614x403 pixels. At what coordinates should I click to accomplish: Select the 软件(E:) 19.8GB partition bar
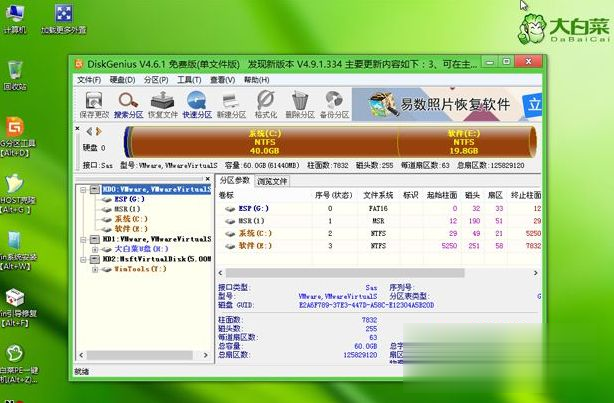point(463,139)
